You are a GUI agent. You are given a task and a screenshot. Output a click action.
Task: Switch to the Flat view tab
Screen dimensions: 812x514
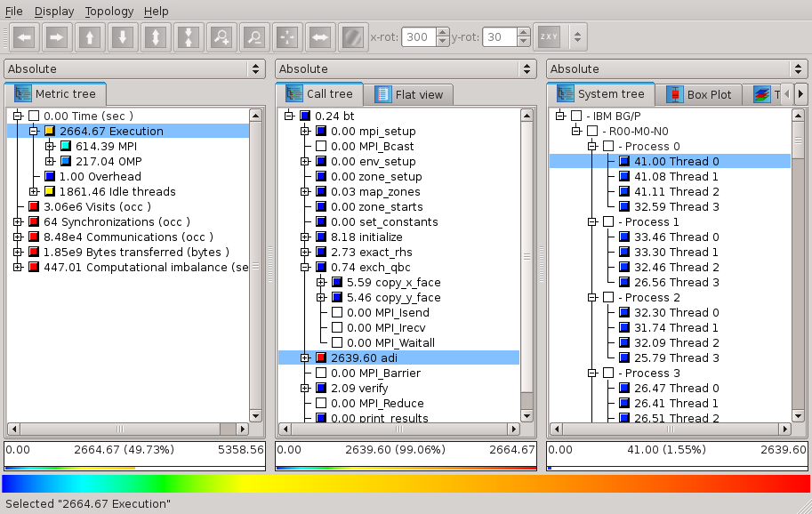point(409,94)
